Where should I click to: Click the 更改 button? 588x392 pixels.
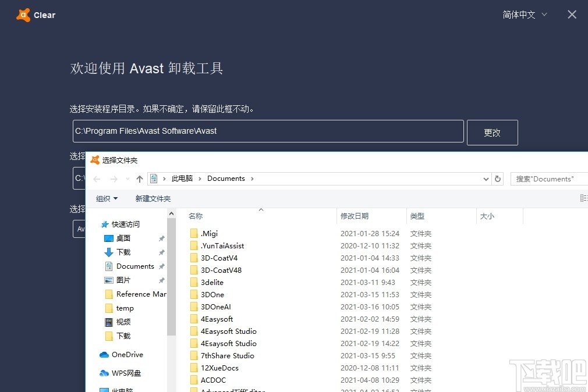492,133
